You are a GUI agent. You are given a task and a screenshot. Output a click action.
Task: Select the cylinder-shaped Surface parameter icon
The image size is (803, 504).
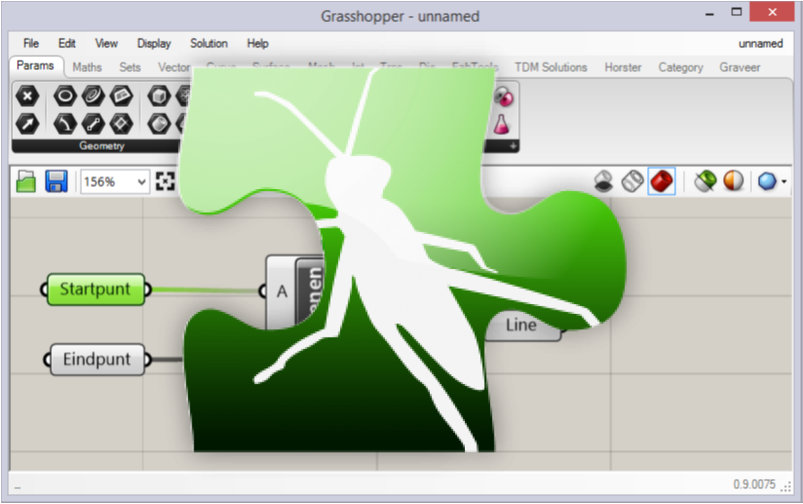pyautogui.click(x=159, y=123)
